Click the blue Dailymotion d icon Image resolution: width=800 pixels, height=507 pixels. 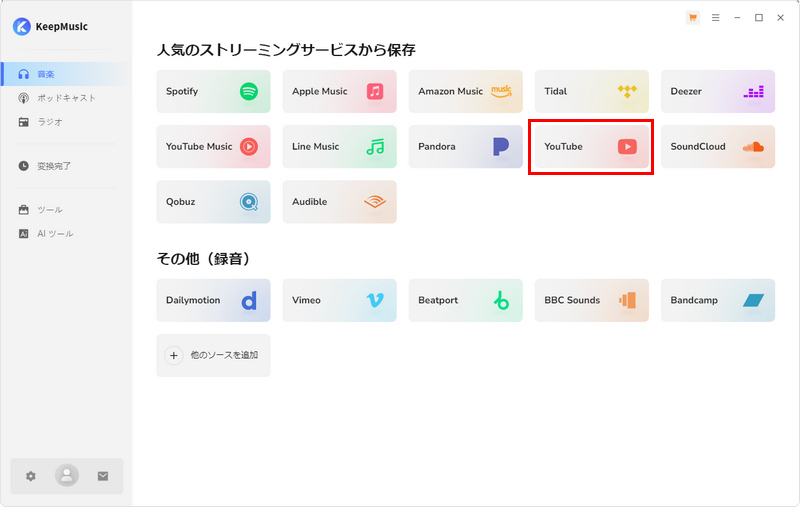point(249,300)
